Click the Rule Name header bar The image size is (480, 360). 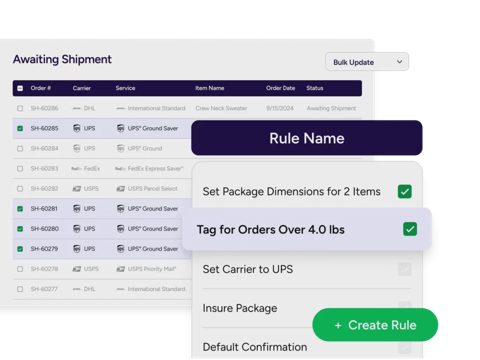tap(307, 138)
